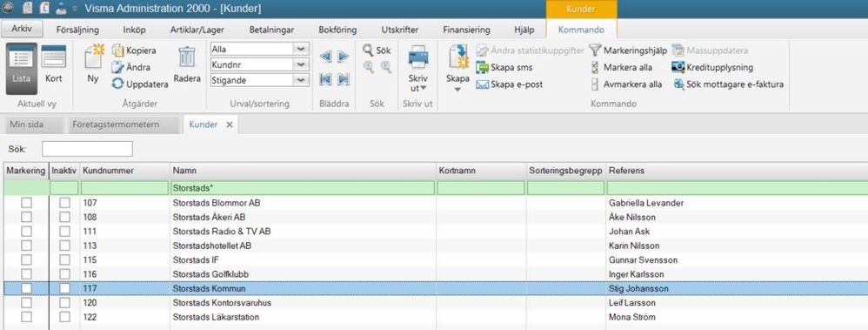Click the Radera trash icon

[186, 57]
